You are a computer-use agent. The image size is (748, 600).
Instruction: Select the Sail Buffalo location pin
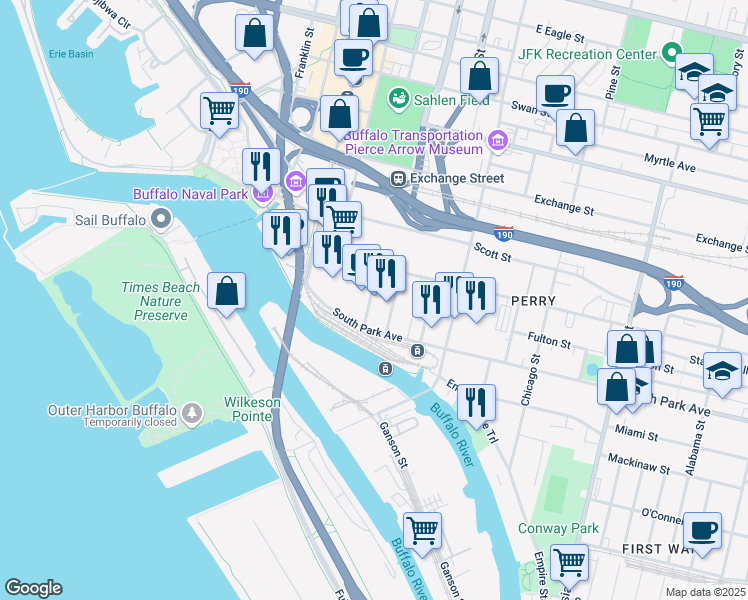point(161,219)
